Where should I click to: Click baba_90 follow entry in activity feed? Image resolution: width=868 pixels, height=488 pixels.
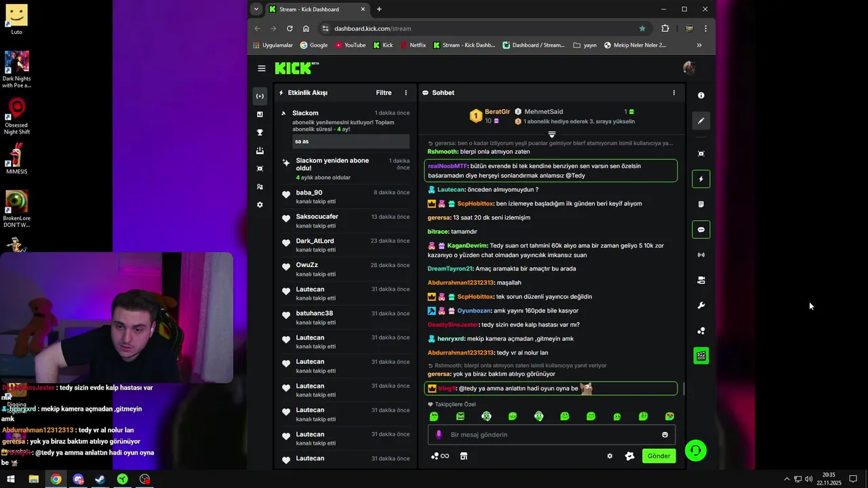[345, 197]
